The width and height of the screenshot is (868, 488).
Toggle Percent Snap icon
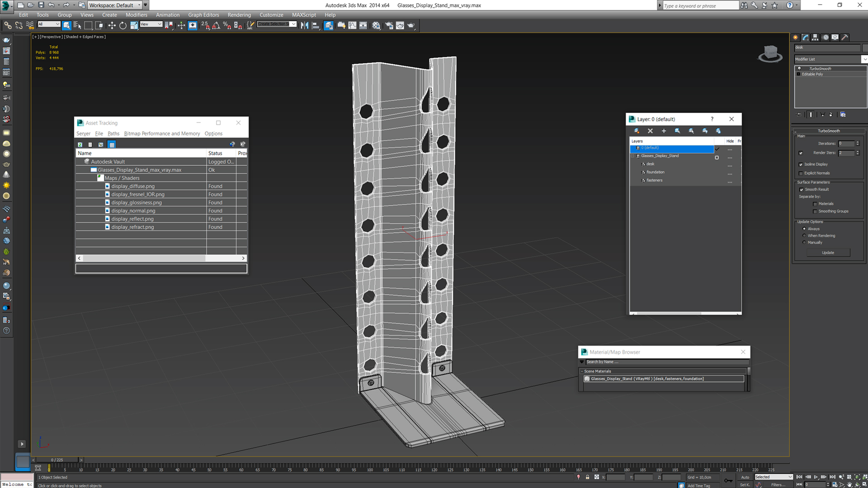(227, 26)
